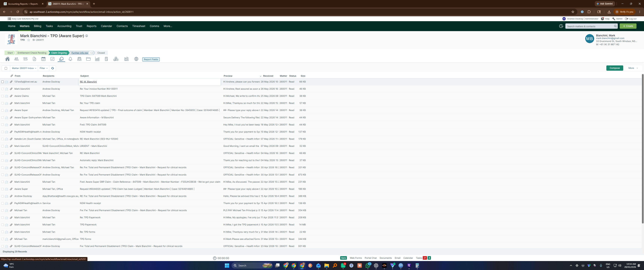Viewport: 644px width, 270px height.
Task: Tick checkbox for URGENT - Mark Bianchini email
Action: 2,146
